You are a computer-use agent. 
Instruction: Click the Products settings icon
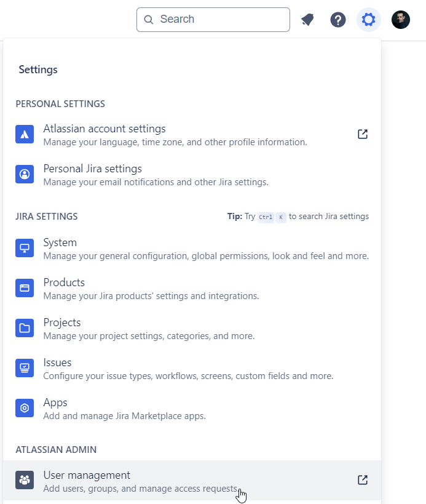coord(25,288)
